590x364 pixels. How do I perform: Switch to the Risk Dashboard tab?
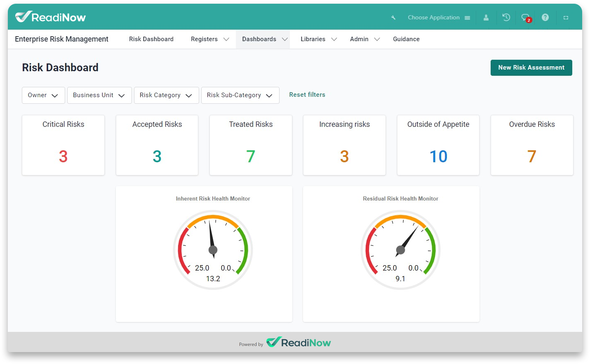coord(151,39)
